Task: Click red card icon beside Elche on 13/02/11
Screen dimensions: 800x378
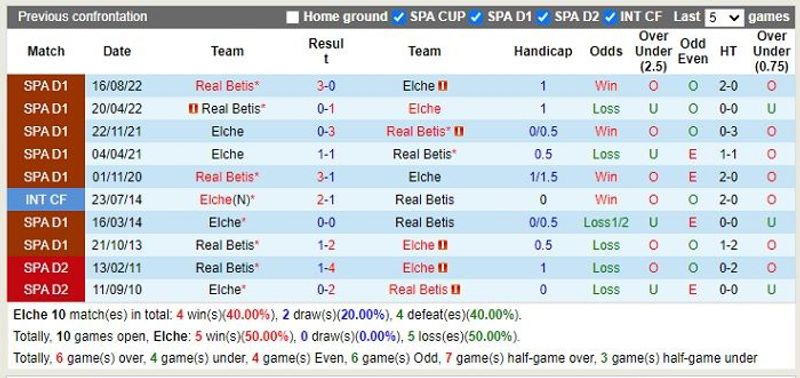Action: (442, 268)
